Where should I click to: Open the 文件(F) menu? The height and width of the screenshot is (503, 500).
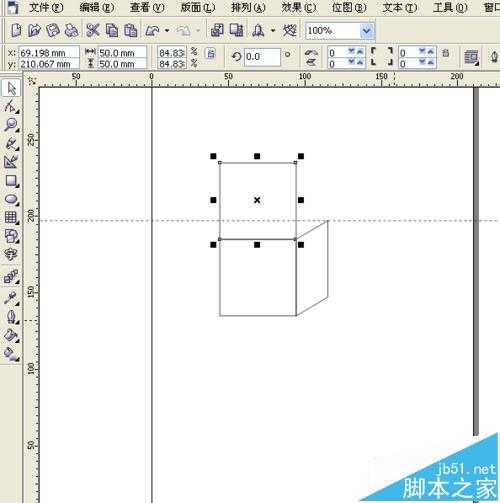pyautogui.click(x=46, y=7)
